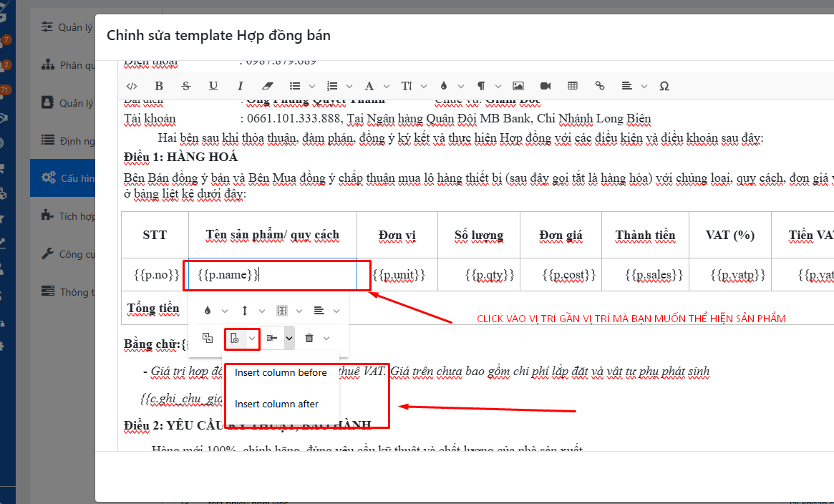Click the eraser clear formatting icon
This screenshot has width=834, height=504.
coord(268,86)
